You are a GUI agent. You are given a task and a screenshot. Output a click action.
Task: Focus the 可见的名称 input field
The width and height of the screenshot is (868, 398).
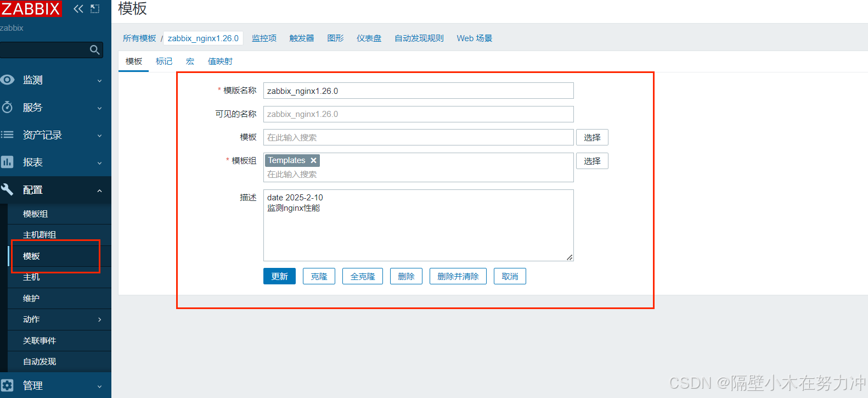419,114
